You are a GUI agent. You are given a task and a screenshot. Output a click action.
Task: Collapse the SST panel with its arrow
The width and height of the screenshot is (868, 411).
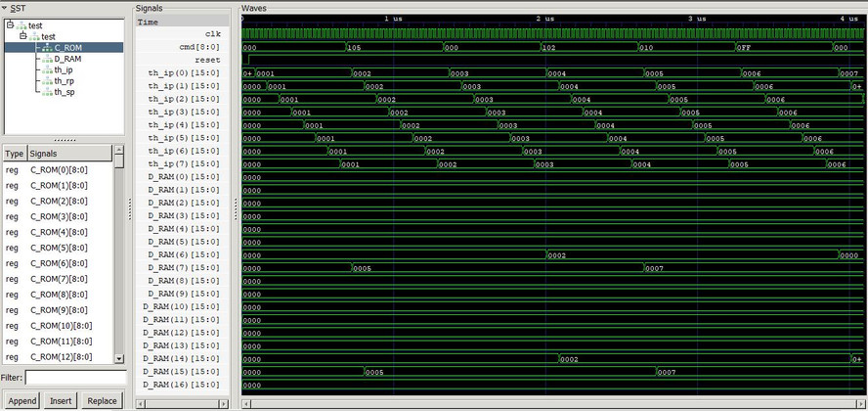pos(4,8)
